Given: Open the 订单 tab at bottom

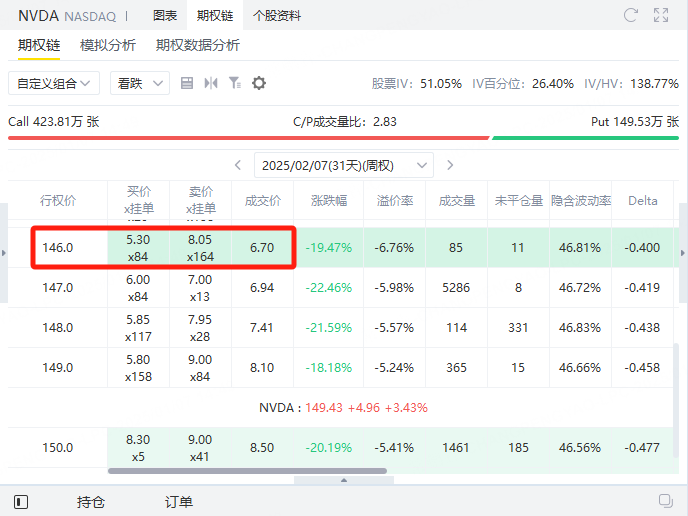Looking at the screenshot, I should tap(179, 502).
